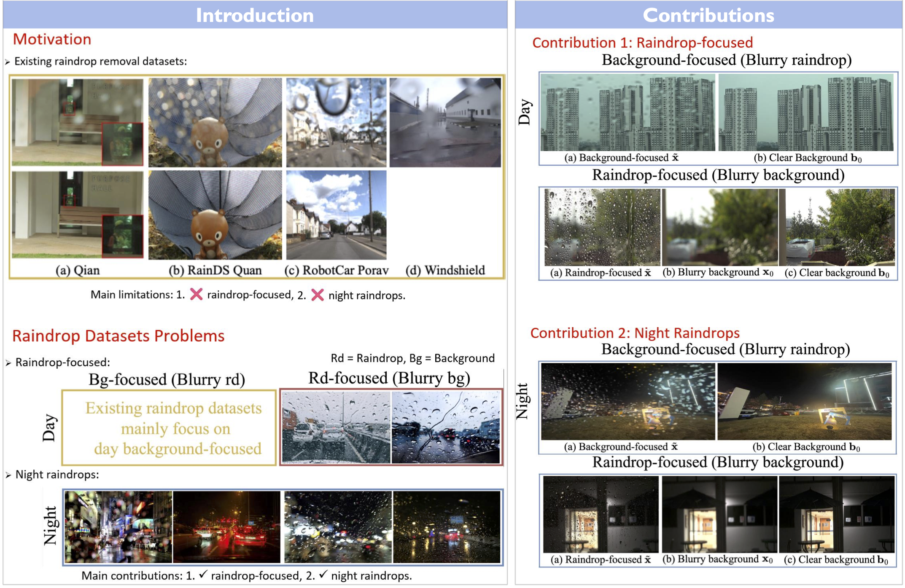Screen dimensions: 905x588
Task: Click night Clear background b0 pavilion image
Action: [837, 514]
